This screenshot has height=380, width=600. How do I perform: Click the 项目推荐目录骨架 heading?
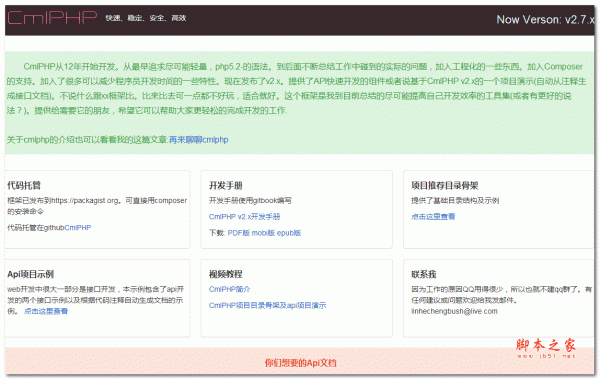click(445, 186)
